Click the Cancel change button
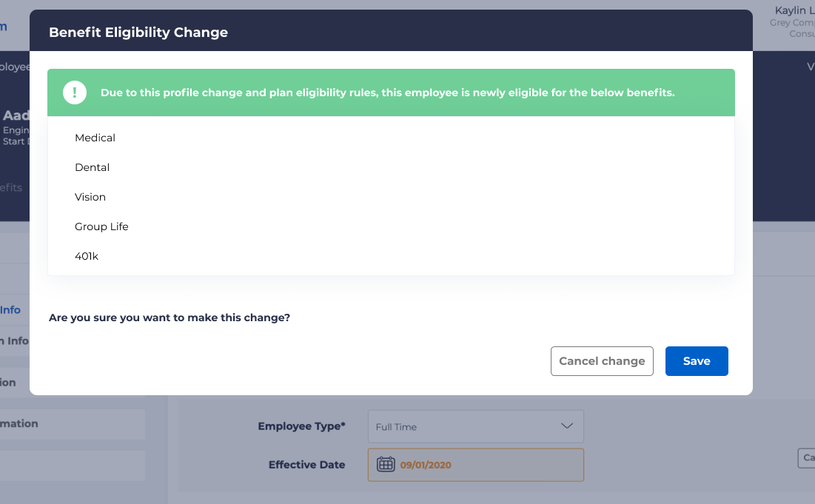 602,361
